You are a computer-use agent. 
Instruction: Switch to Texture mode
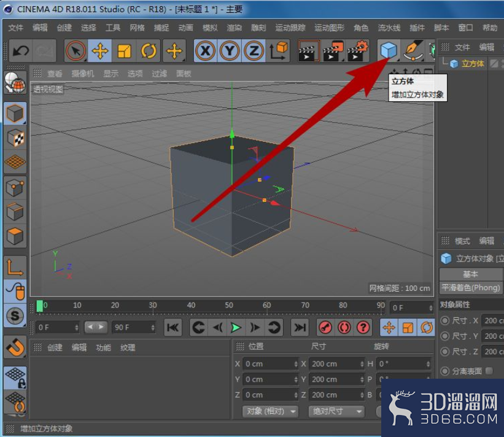[15, 138]
